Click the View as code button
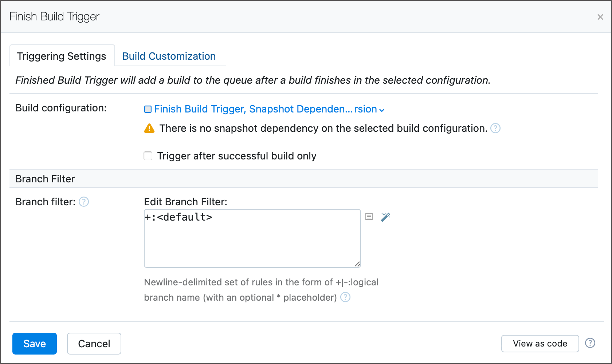This screenshot has width=612, height=364. coord(540,344)
